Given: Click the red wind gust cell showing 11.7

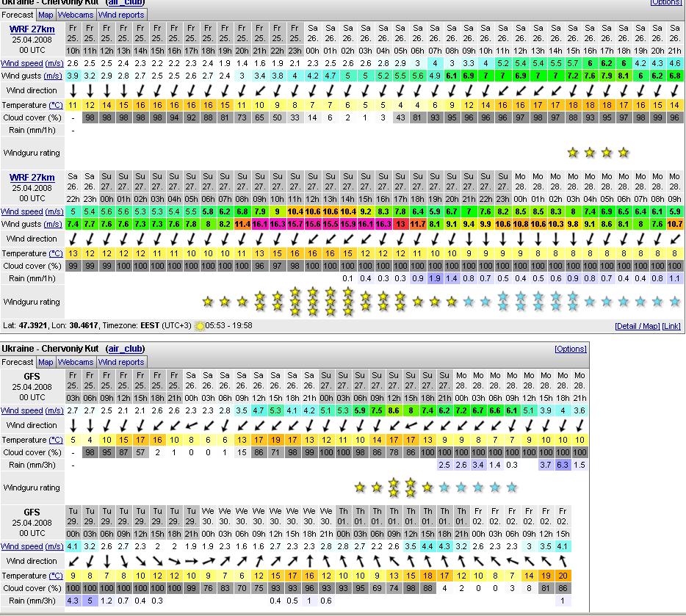Looking at the screenshot, I should click(417, 225).
